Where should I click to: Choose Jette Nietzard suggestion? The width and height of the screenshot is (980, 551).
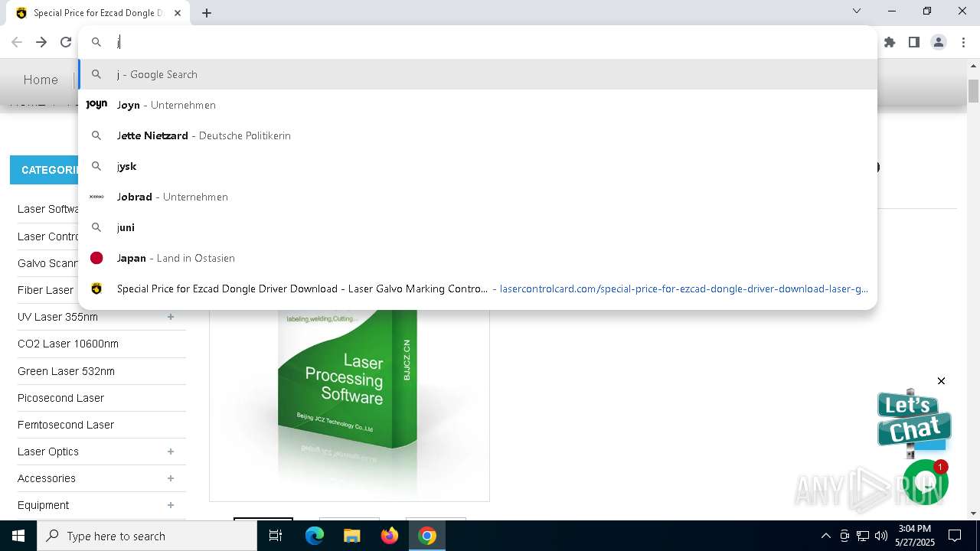tap(478, 135)
